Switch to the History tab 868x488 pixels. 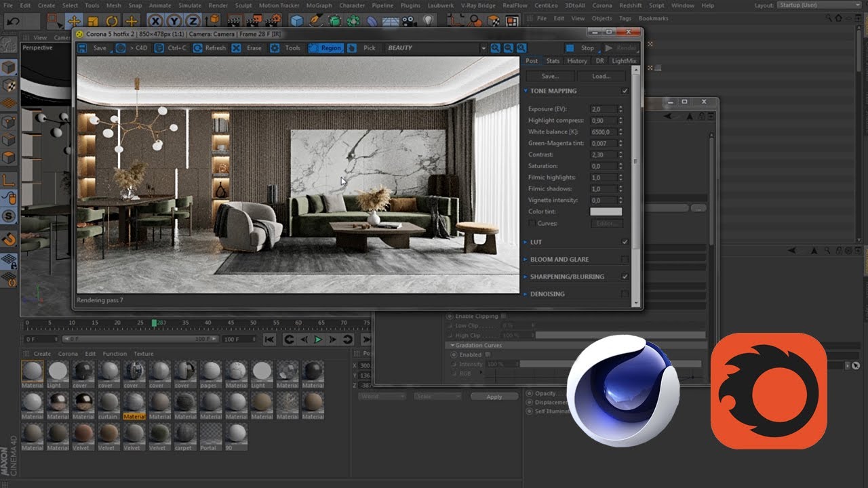pyautogui.click(x=577, y=61)
